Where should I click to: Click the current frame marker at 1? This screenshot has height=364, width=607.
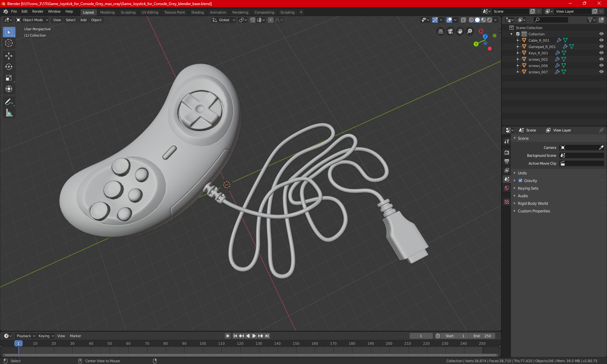click(x=18, y=343)
